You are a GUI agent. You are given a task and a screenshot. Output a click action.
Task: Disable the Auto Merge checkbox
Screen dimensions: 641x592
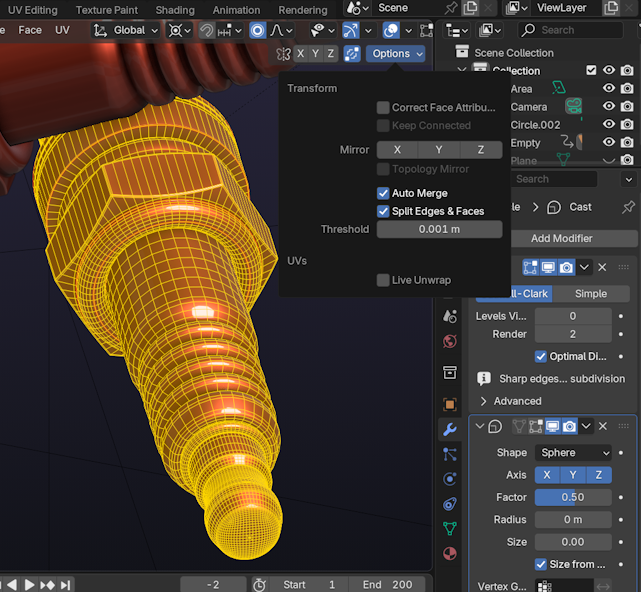(383, 193)
